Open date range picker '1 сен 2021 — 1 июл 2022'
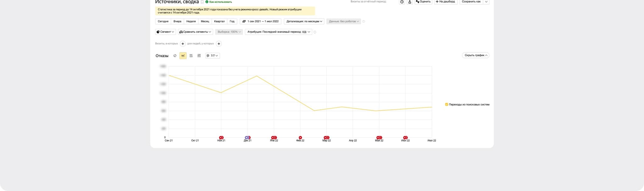 (x=260, y=21)
